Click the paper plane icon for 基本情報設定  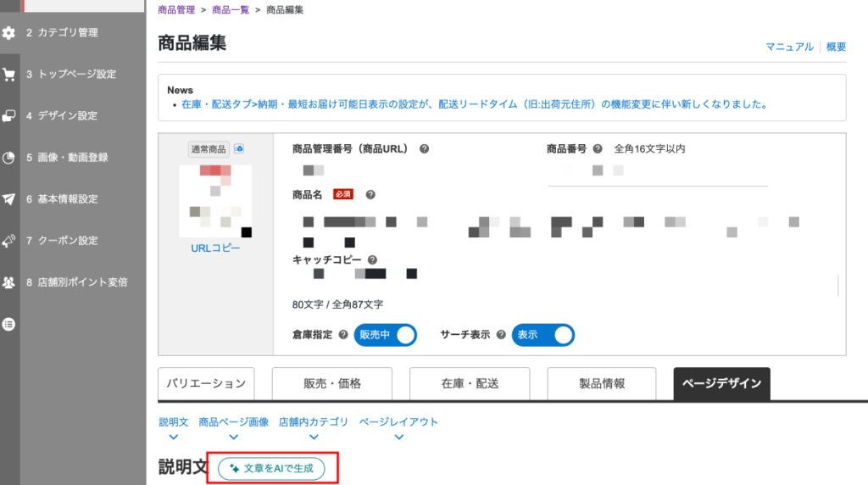(9, 199)
